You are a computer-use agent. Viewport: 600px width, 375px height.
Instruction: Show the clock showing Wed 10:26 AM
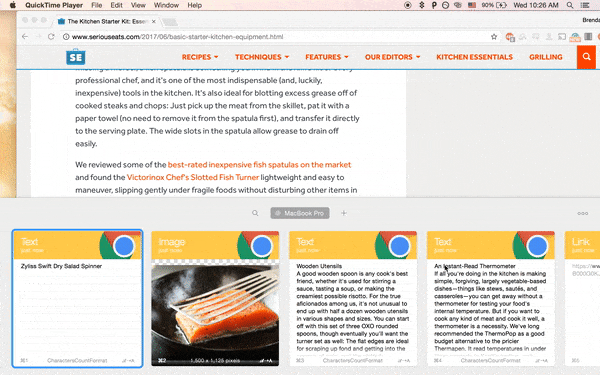tap(536, 5)
